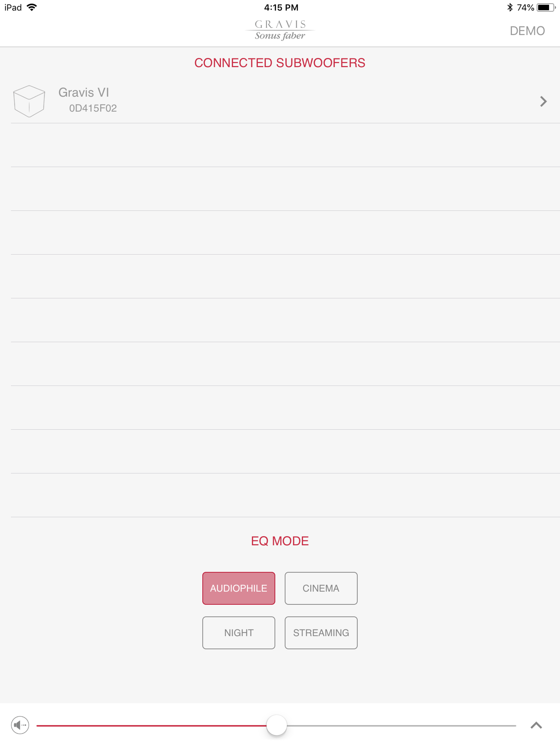Tap the CONNECTED SUBWOOFERS heading
Viewport: 560px width, 747px height.
280,63
